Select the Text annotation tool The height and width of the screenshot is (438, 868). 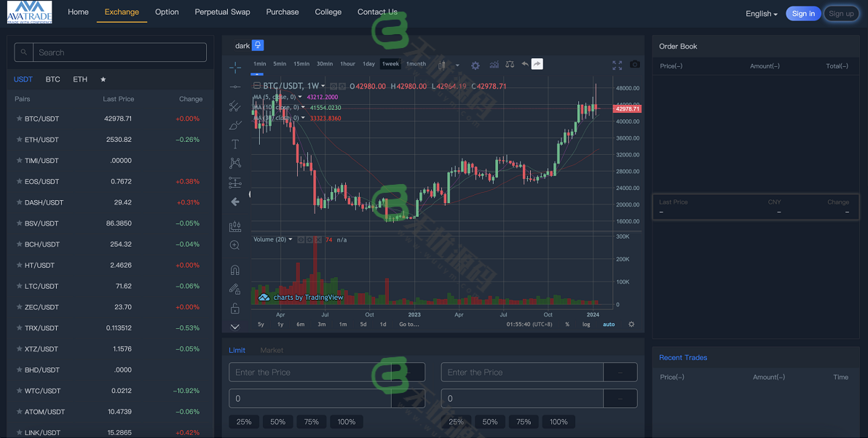tap(234, 144)
